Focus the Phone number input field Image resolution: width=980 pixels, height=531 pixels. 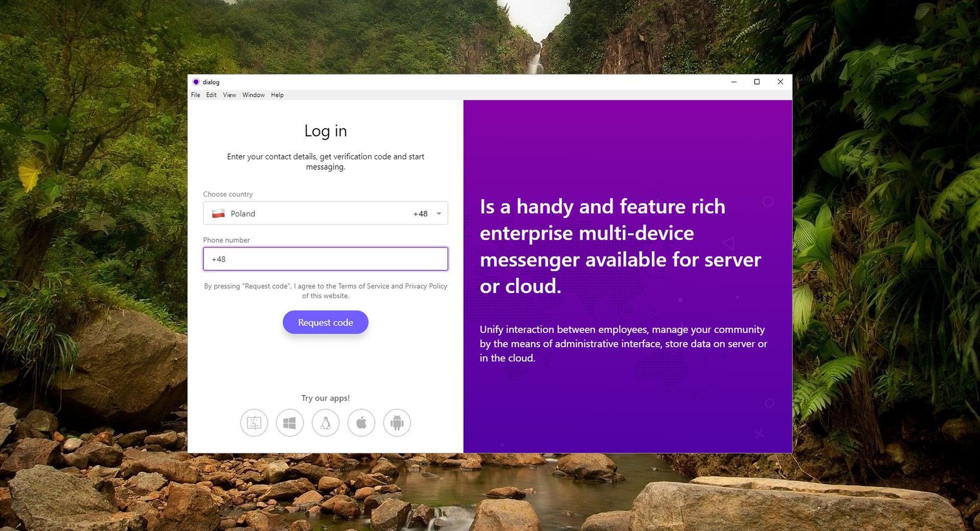325,259
